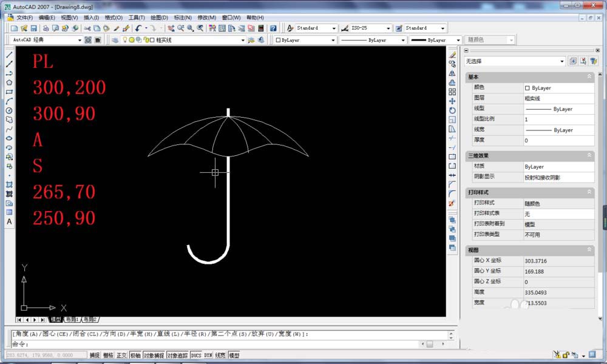The height and width of the screenshot is (364, 607).
Task: Toggle 栅格 (Grid) display in status bar
Action: click(x=108, y=356)
